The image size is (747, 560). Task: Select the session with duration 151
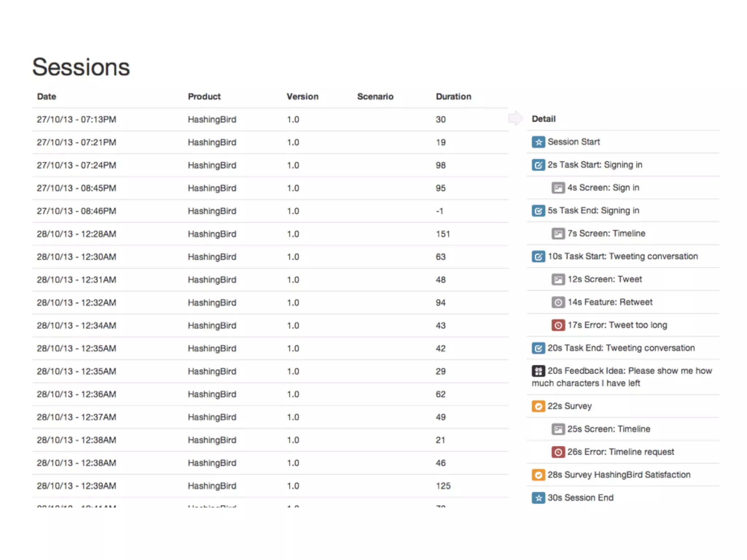click(x=443, y=234)
